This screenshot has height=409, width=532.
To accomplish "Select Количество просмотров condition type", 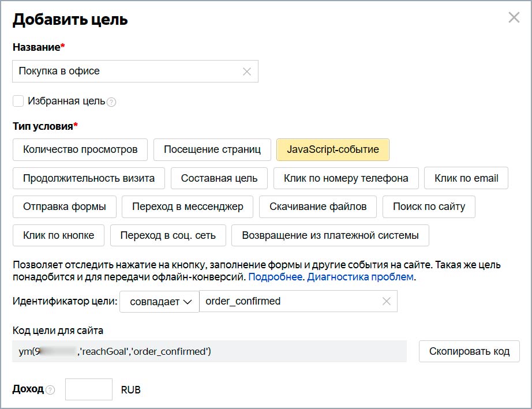I will [x=80, y=149].
